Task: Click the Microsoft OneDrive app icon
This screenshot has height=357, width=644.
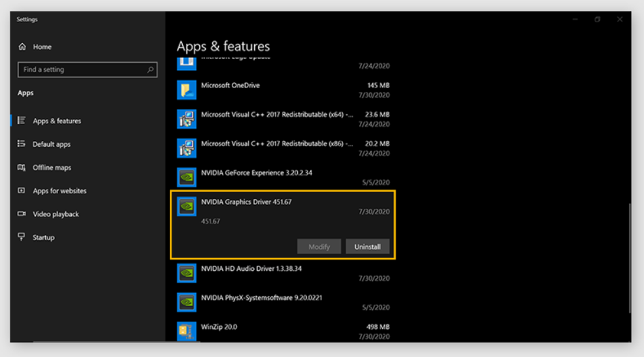Action: click(186, 90)
